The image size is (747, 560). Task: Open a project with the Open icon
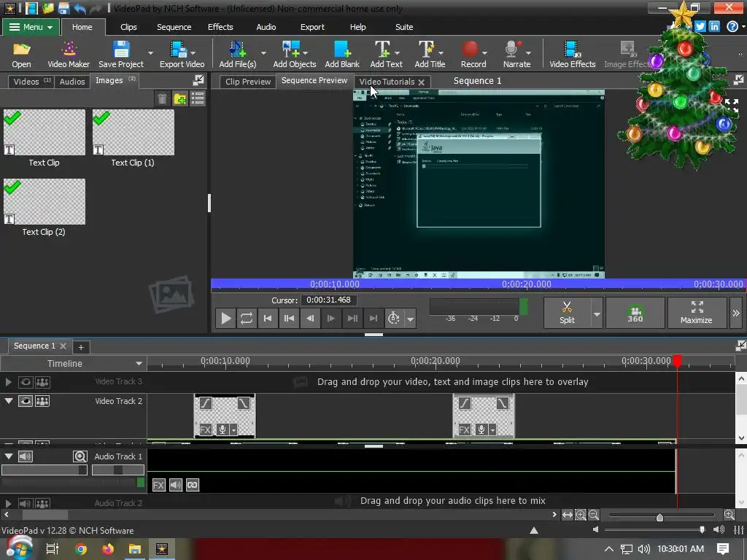(21, 54)
